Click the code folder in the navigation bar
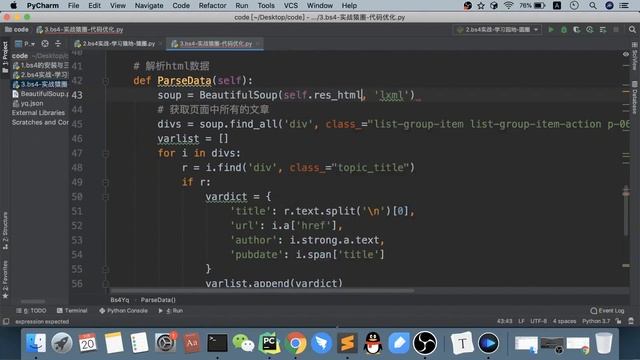The width and height of the screenshot is (640, 360). [17, 29]
